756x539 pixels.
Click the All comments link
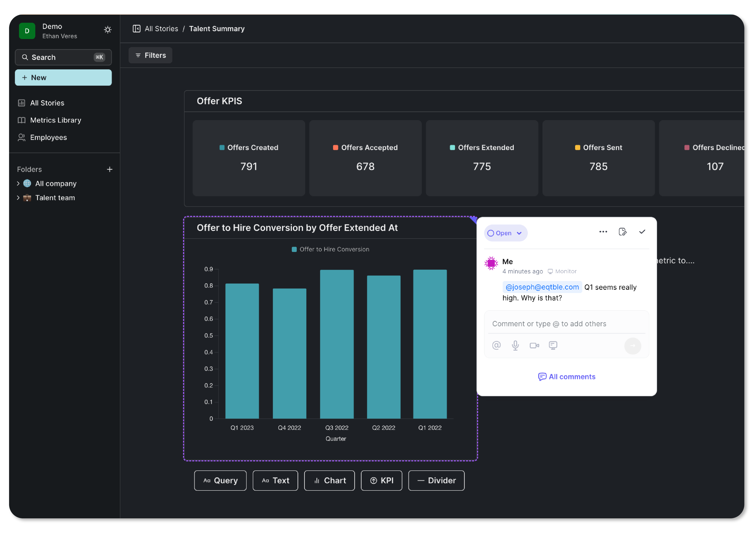pyautogui.click(x=566, y=377)
